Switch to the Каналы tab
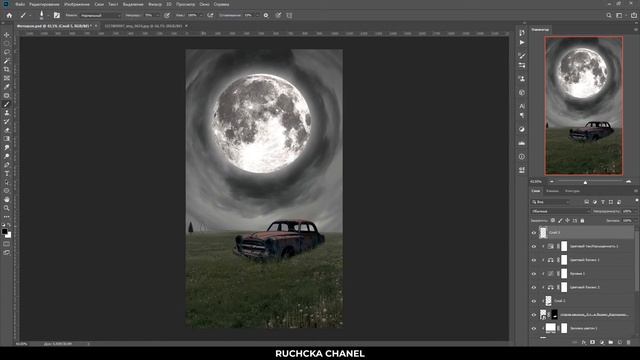 tap(552, 191)
